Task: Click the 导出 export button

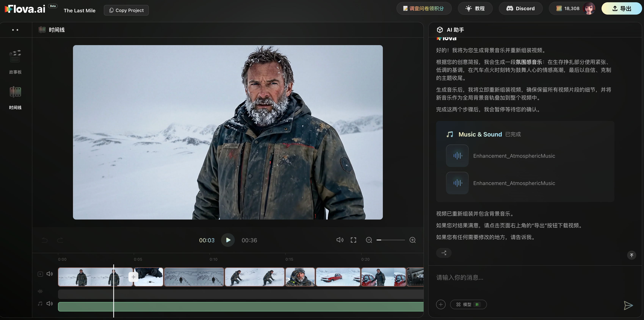Action: click(x=621, y=9)
